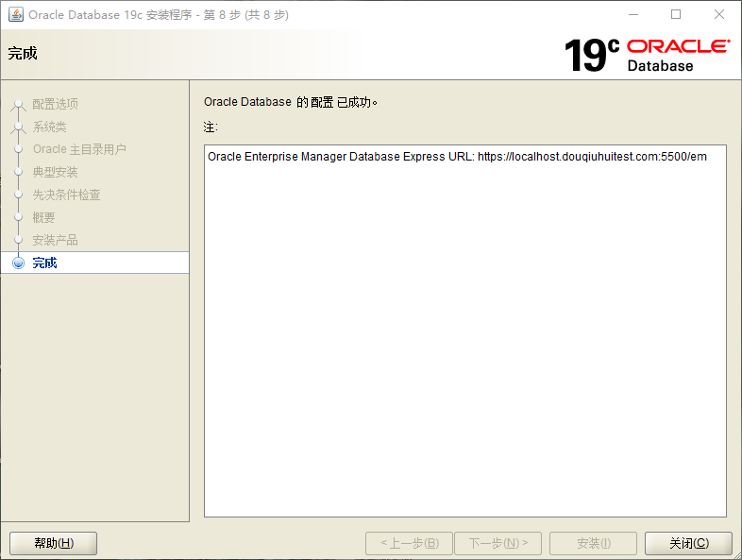Image resolution: width=742 pixels, height=560 pixels.
Task: Click the disabled 下一步(N) next button
Action: [497, 543]
